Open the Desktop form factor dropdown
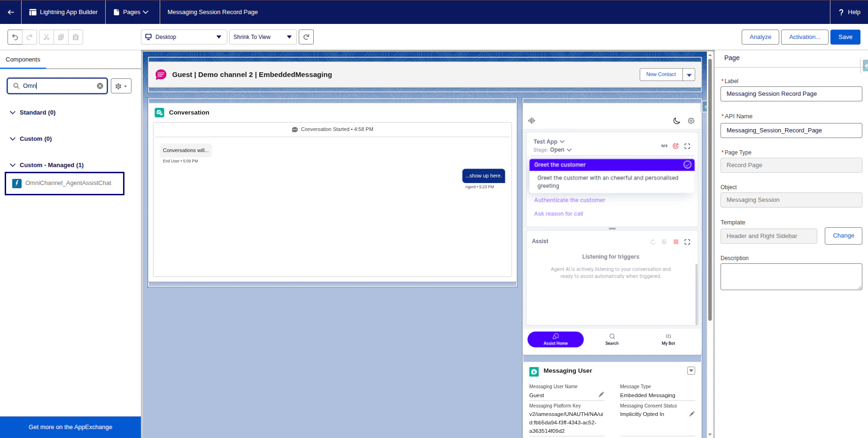Viewport: 868px width, 438px height. 183,37
